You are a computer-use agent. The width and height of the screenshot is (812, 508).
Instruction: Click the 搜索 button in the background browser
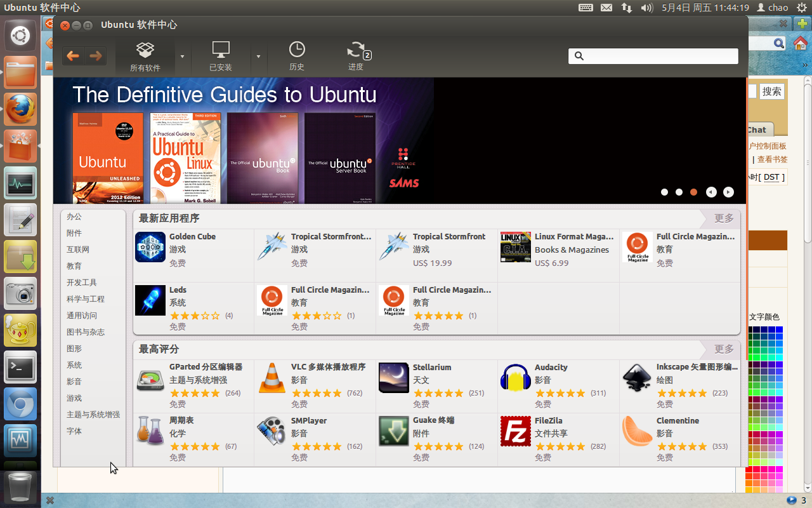click(772, 91)
